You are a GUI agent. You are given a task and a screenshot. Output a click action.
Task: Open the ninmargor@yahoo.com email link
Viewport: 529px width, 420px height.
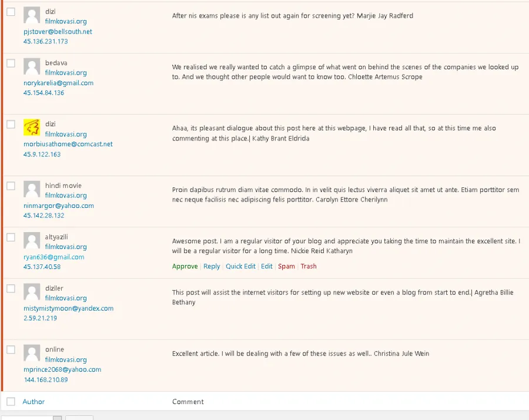[x=58, y=206]
